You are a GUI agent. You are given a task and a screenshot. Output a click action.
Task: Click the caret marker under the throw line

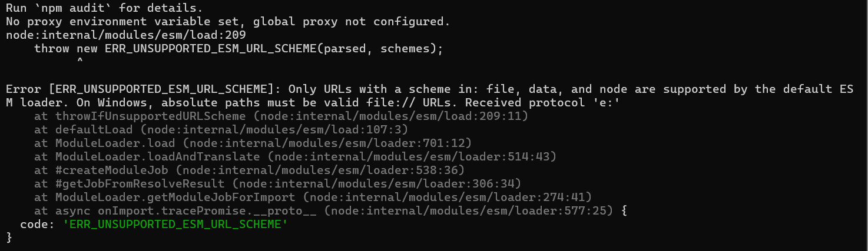pos(79,61)
